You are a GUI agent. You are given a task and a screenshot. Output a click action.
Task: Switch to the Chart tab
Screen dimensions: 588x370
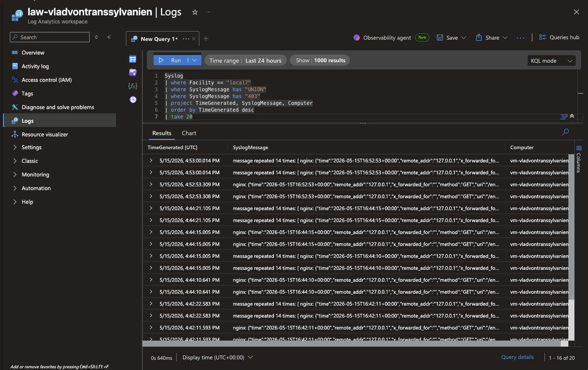click(x=189, y=133)
